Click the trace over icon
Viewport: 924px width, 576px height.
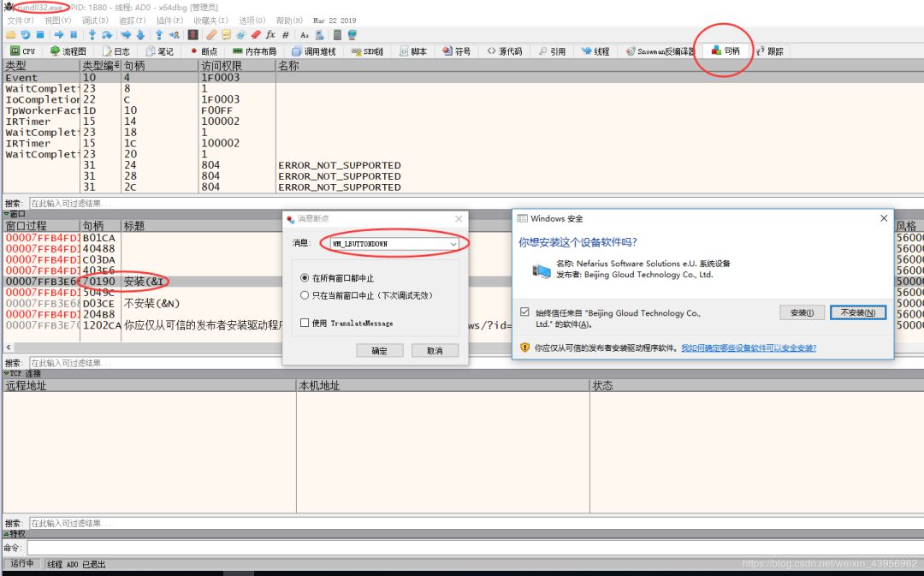[140, 35]
